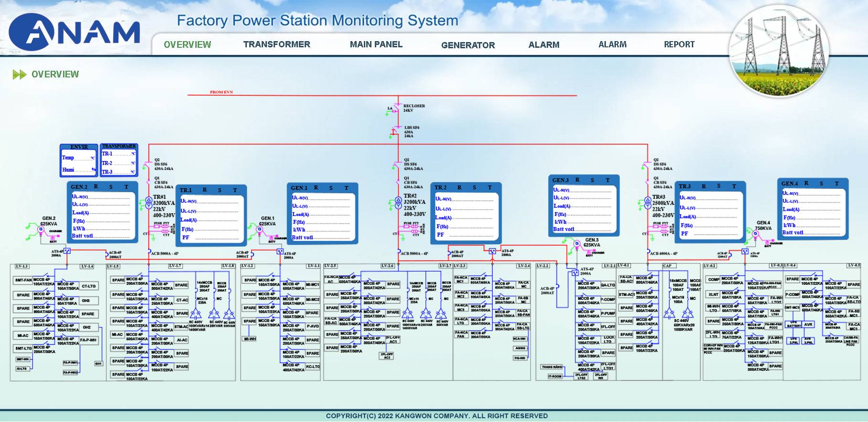Click the OVERVIEW double-arrow icon
Viewport: 868px width, 422px height.
point(20,75)
